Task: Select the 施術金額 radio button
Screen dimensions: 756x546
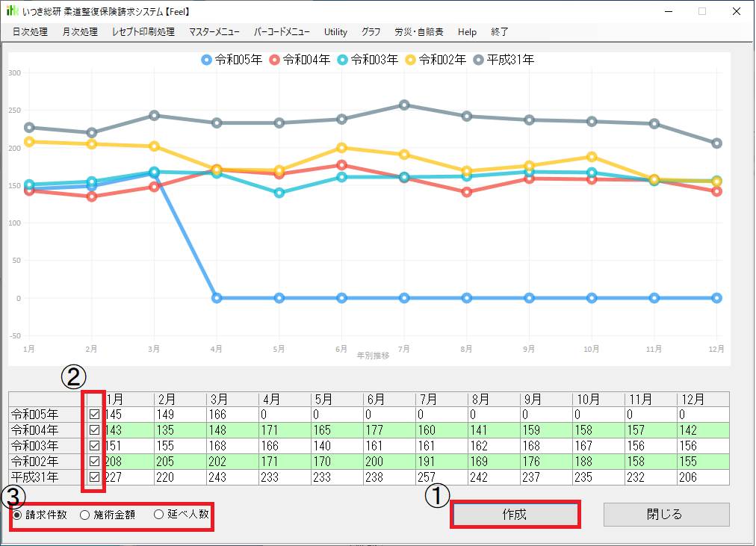Action: click(84, 515)
